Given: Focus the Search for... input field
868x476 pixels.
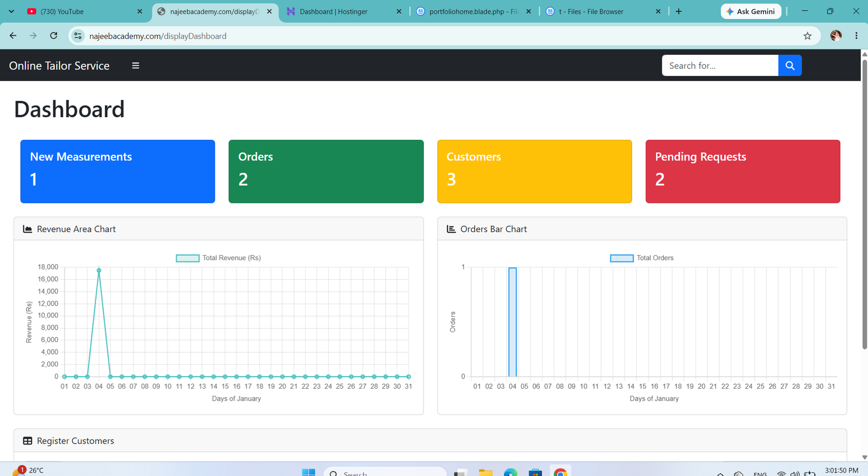Looking at the screenshot, I should click(720, 66).
